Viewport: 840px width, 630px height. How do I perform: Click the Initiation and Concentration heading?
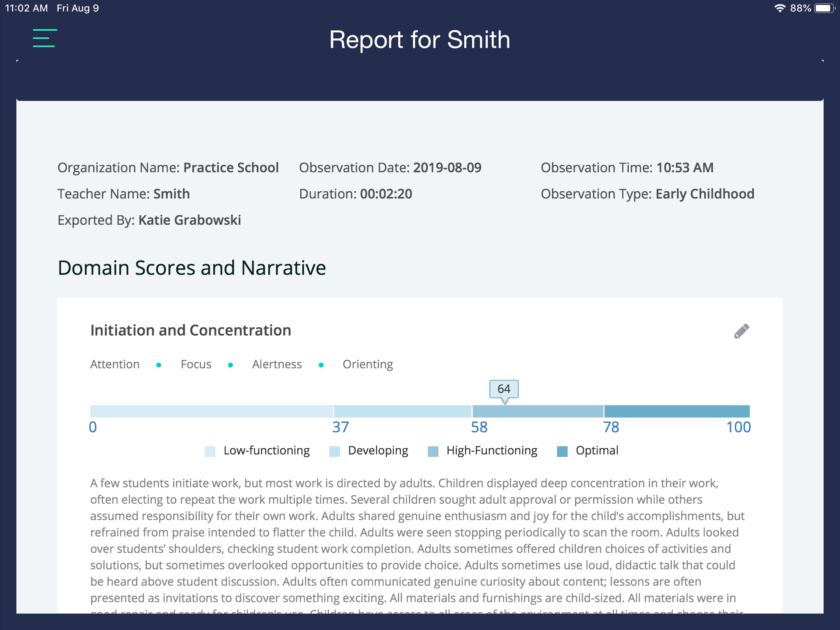[x=191, y=330]
